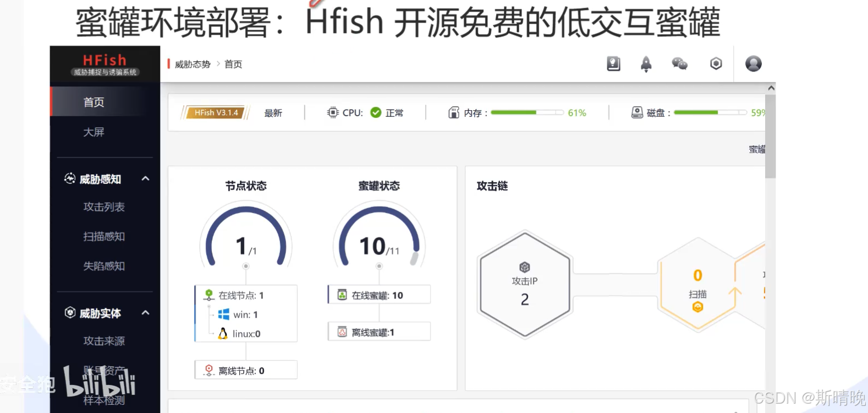Image resolution: width=868 pixels, height=413 pixels.
Task: Click the online node pin icon
Action: 209,295
